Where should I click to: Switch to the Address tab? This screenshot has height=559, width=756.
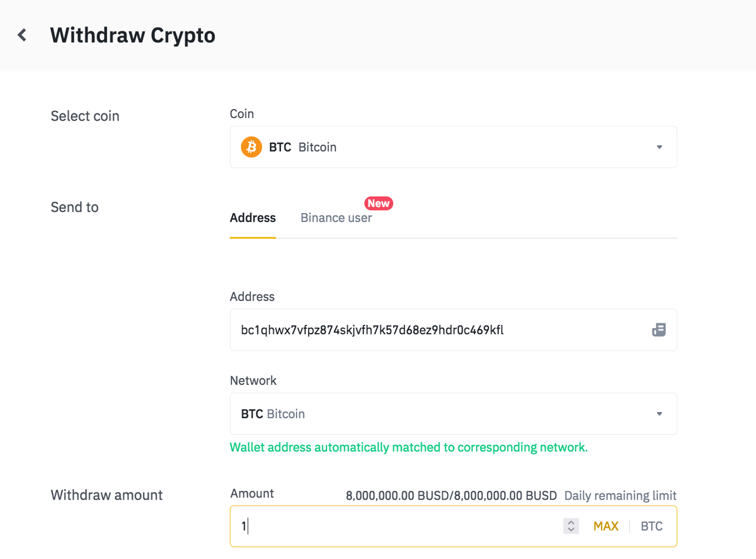[253, 218]
